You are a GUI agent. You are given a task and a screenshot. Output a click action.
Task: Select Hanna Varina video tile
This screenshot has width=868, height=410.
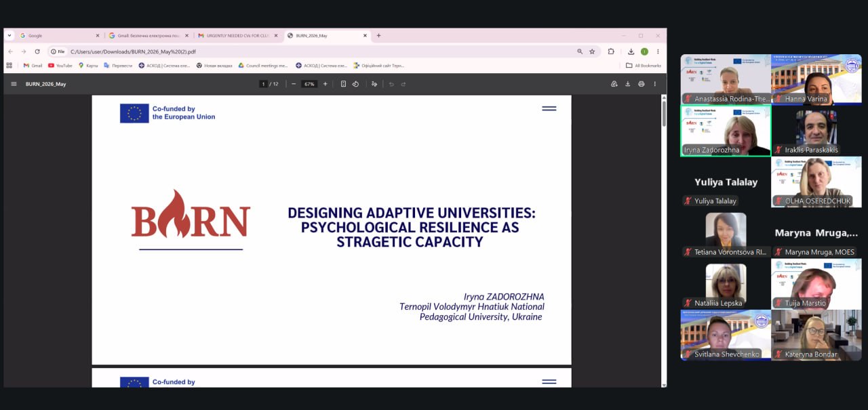click(x=816, y=80)
